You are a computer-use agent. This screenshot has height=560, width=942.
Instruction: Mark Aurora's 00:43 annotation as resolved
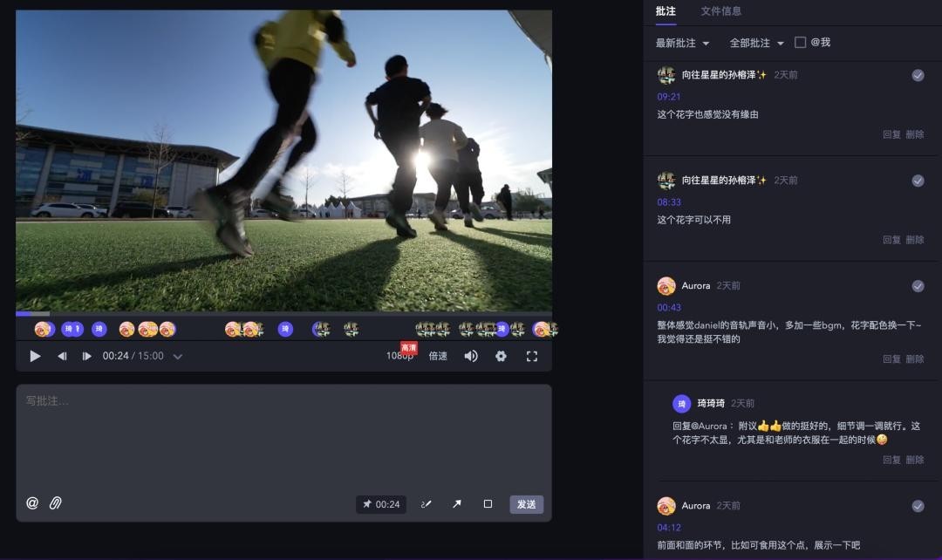918,286
